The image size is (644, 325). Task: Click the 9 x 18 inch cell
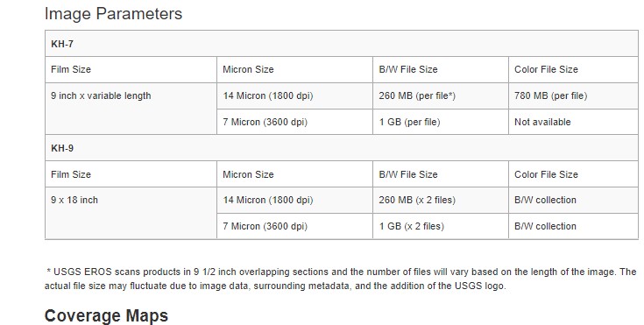[131, 213]
